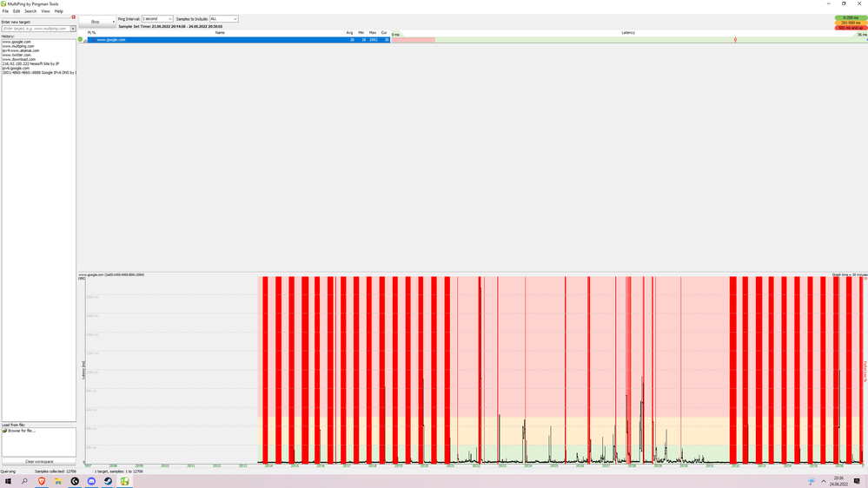868x488 pixels.
Task: Open the View menu
Action: click(45, 11)
